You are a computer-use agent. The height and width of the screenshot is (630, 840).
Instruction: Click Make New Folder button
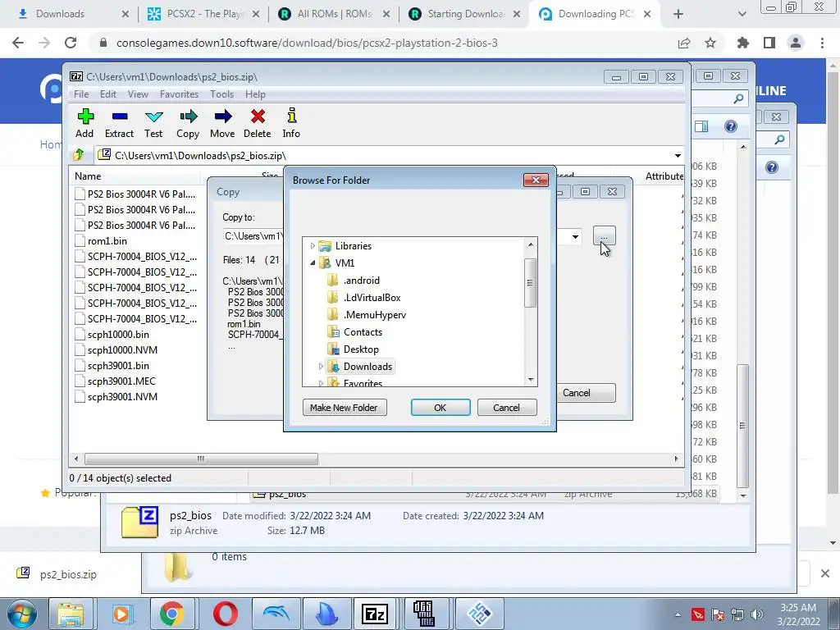pyautogui.click(x=345, y=408)
